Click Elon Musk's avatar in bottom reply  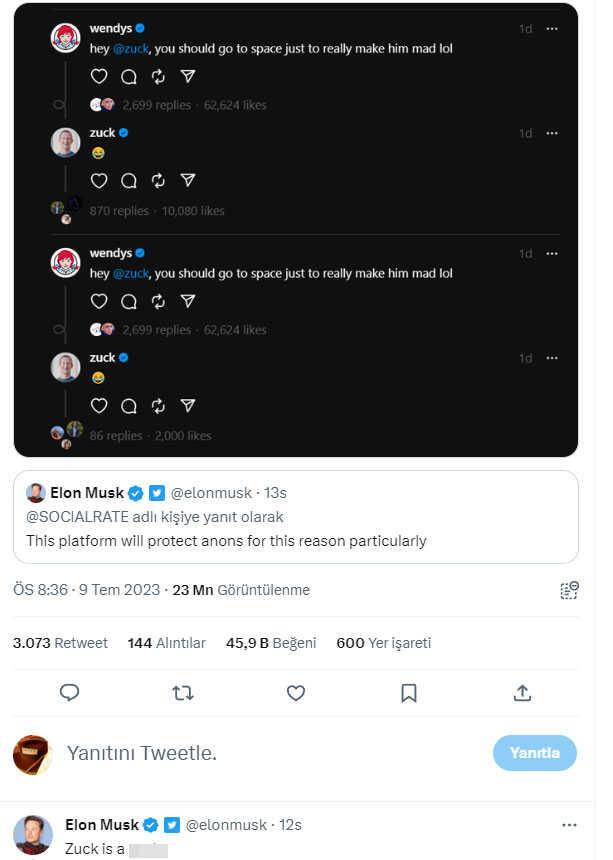[33, 834]
